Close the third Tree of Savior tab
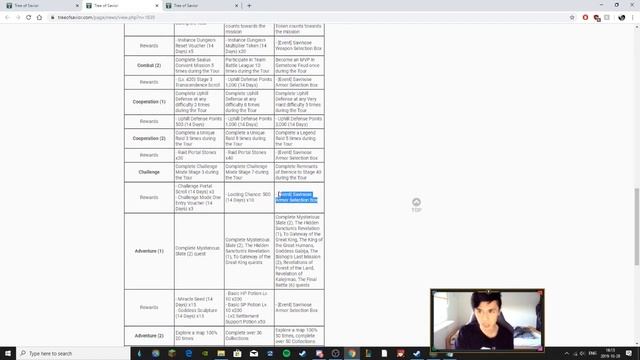 [x=236, y=6]
